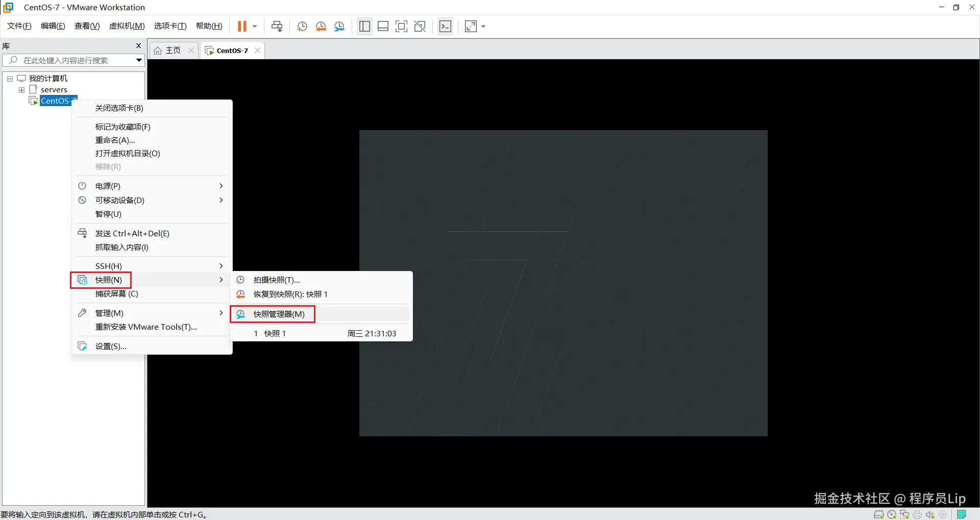Choose 暂停(U) in context menu
The height and width of the screenshot is (520, 980).
coord(152,214)
